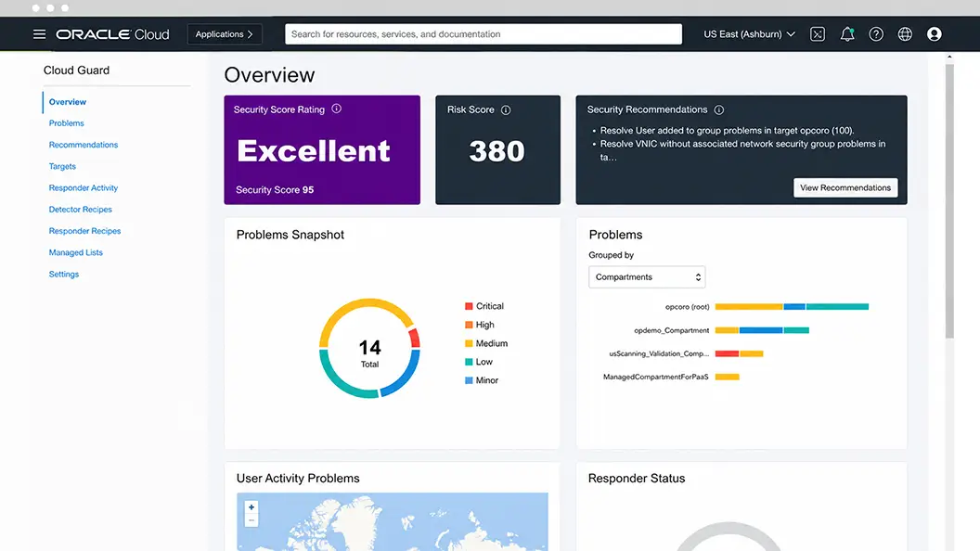Click the page vertical scrollbar thumb
The image size is (980, 551).
pos(949,201)
